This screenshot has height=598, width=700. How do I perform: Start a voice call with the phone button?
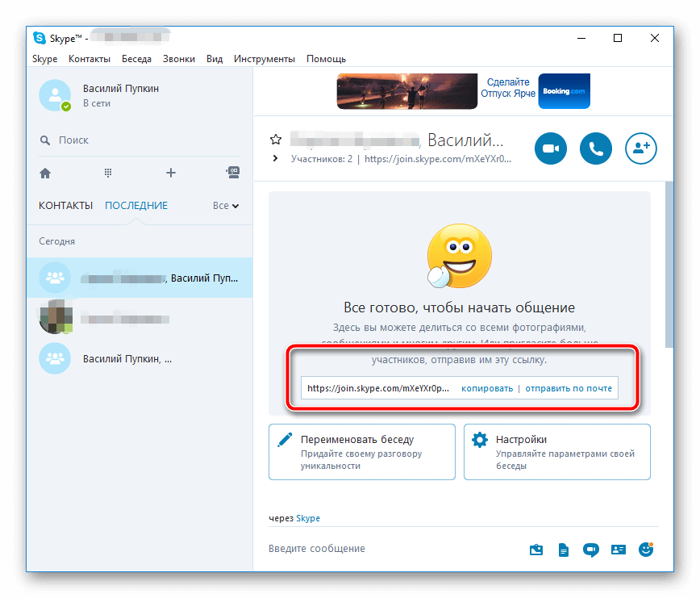[596, 148]
